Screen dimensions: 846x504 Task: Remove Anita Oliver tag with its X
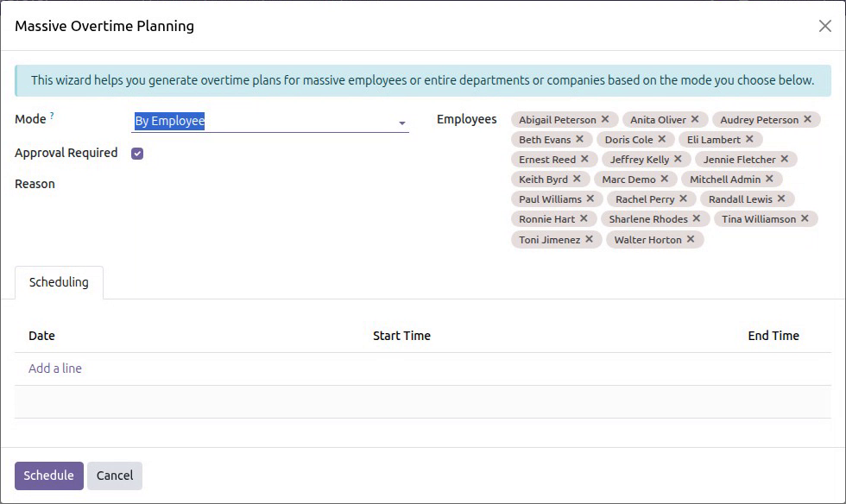tap(695, 119)
